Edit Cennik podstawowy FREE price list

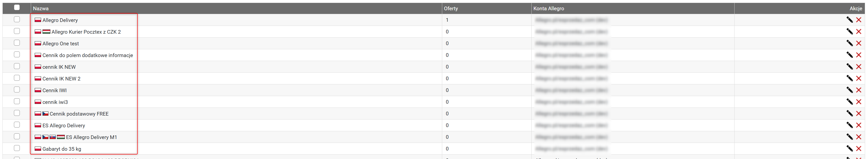849,114
